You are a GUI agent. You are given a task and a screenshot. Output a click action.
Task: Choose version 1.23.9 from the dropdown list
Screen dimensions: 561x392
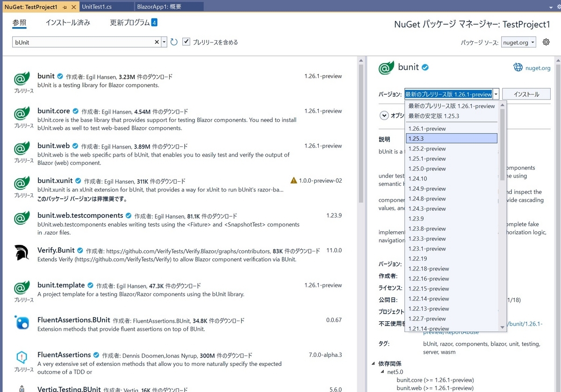[452, 219]
